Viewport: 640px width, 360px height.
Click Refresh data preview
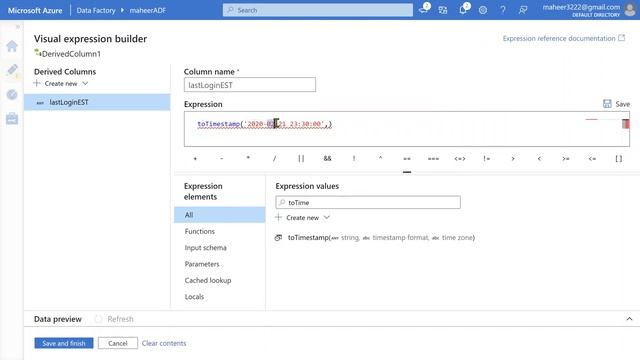[x=114, y=319]
